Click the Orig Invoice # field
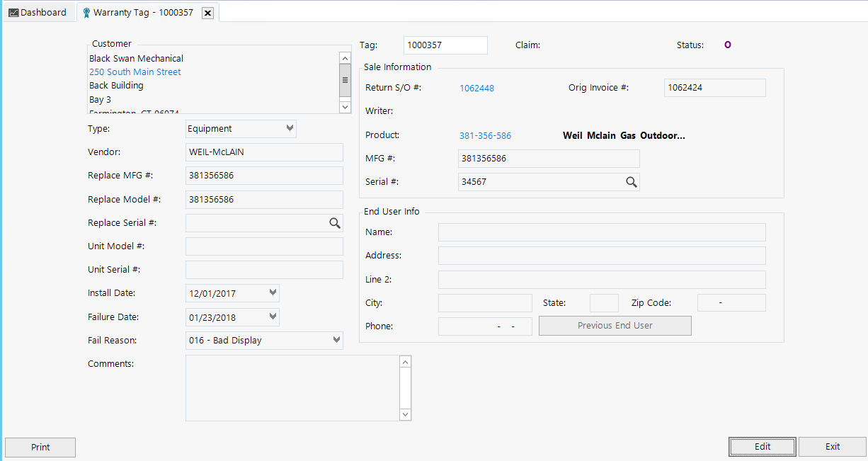Viewport: 868px width, 461px height. [715, 88]
